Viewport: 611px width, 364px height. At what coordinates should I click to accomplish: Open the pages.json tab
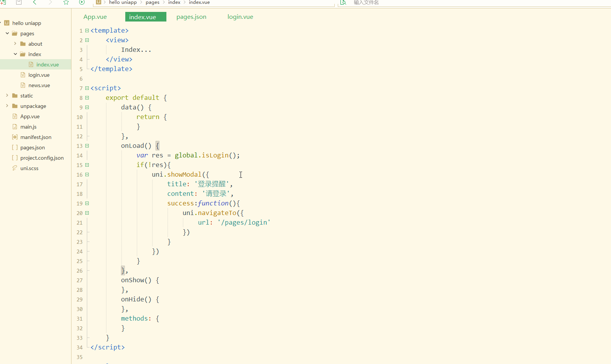(x=191, y=17)
